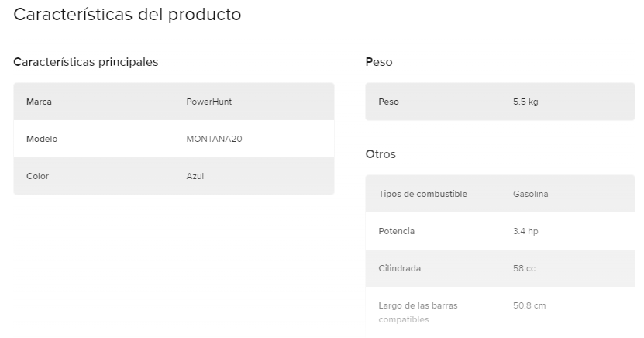Click the Peso section heading

point(379,62)
